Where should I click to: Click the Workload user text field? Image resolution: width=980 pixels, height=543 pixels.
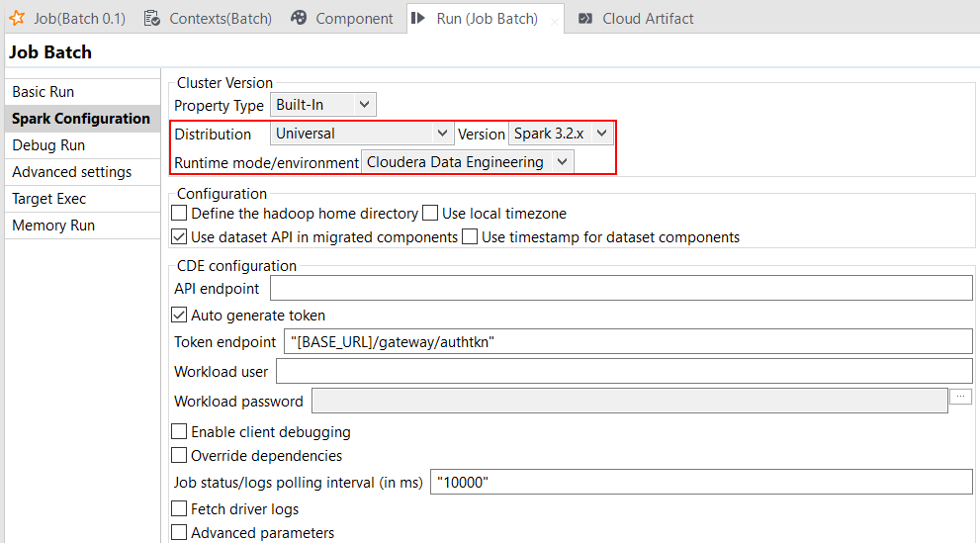[624, 372]
